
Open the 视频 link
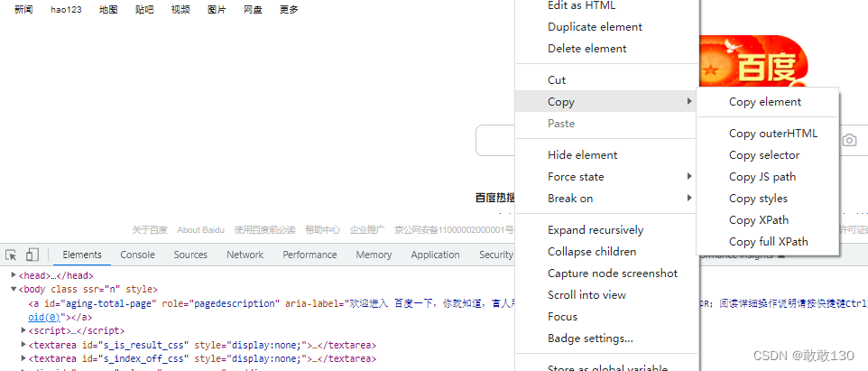tap(180, 9)
